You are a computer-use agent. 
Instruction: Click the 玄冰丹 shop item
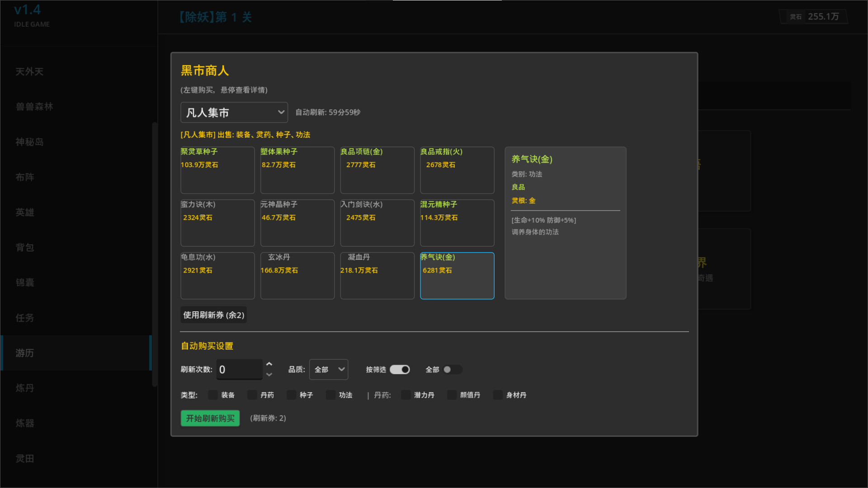[x=297, y=276]
